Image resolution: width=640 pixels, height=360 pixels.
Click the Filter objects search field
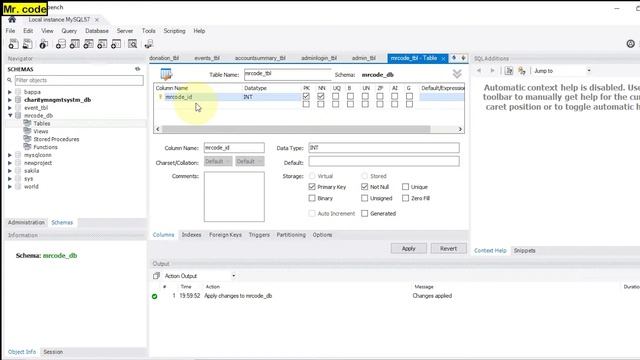pyautogui.click(x=79, y=80)
